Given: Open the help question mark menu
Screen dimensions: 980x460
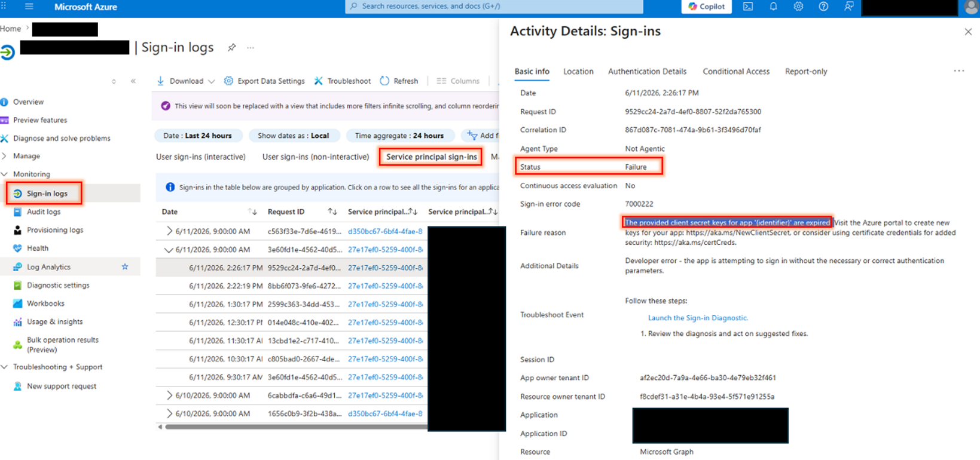Looking at the screenshot, I should pyautogui.click(x=823, y=7).
